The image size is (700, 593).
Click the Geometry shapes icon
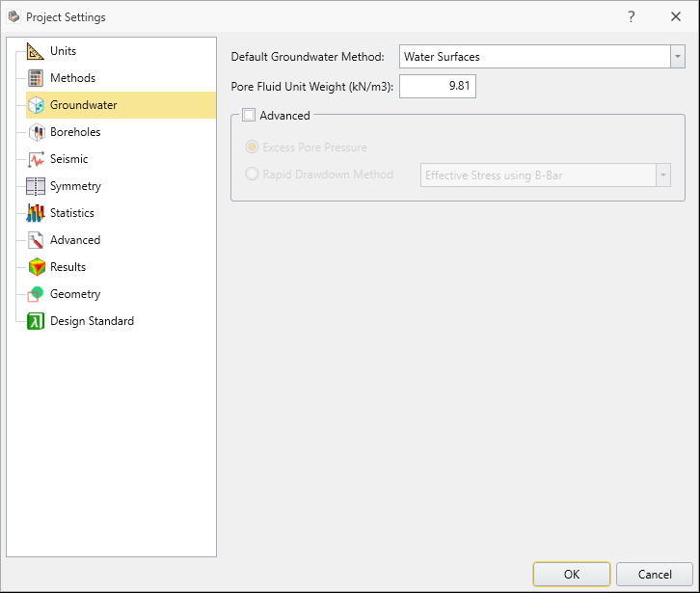(x=36, y=294)
